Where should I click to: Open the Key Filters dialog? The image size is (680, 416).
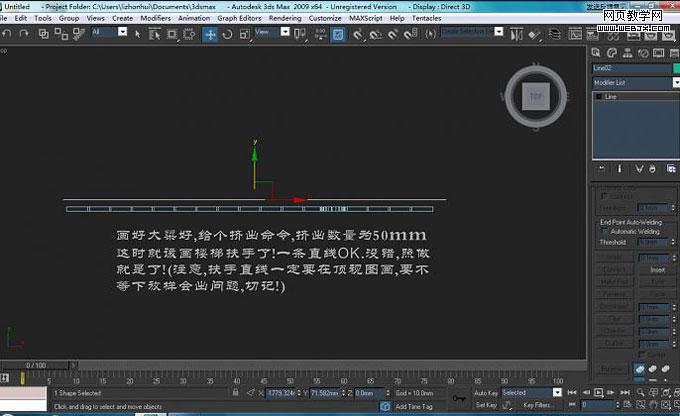(x=537, y=405)
